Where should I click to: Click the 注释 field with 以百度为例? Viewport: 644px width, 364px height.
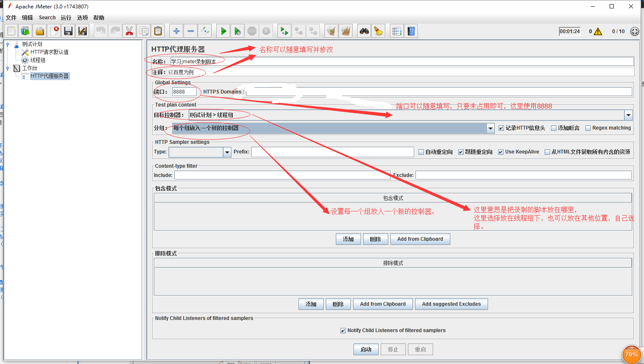[401, 72]
